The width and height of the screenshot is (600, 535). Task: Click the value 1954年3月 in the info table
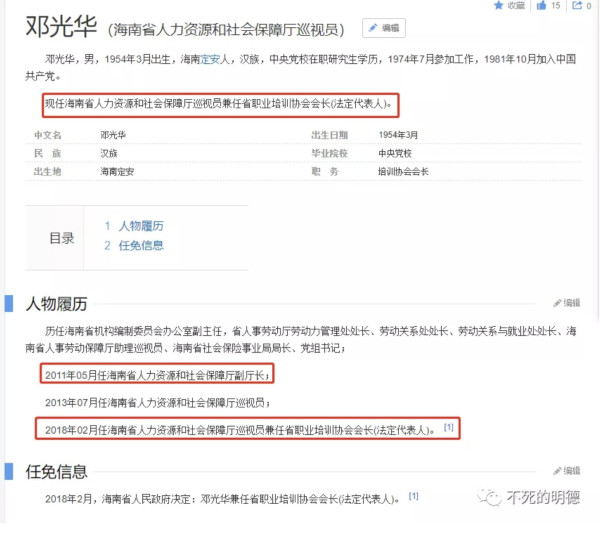tap(398, 135)
